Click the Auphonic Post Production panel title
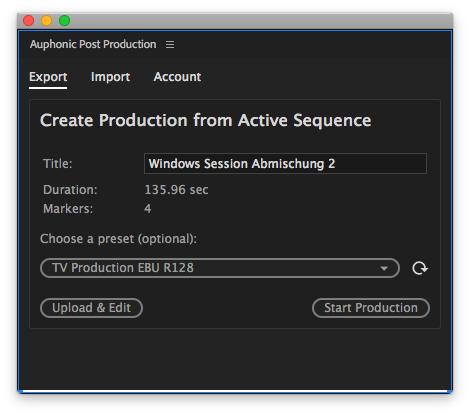The height and width of the screenshot is (415, 470). pyautogui.click(x=93, y=44)
